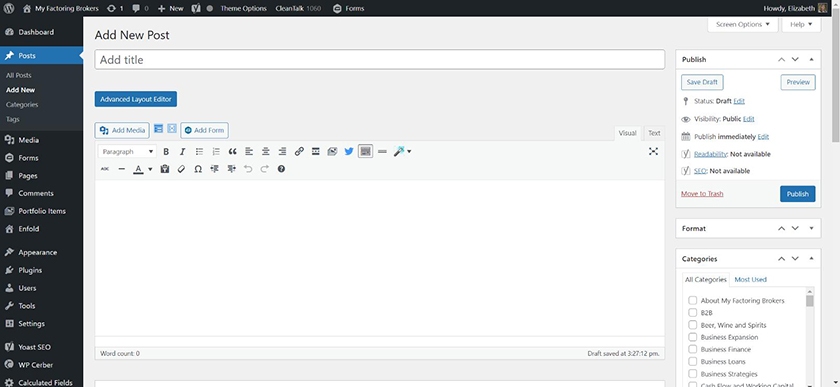The height and width of the screenshot is (387, 840).
Task: Collapse the Categories panel toggle arrow
Action: pyautogui.click(x=811, y=259)
